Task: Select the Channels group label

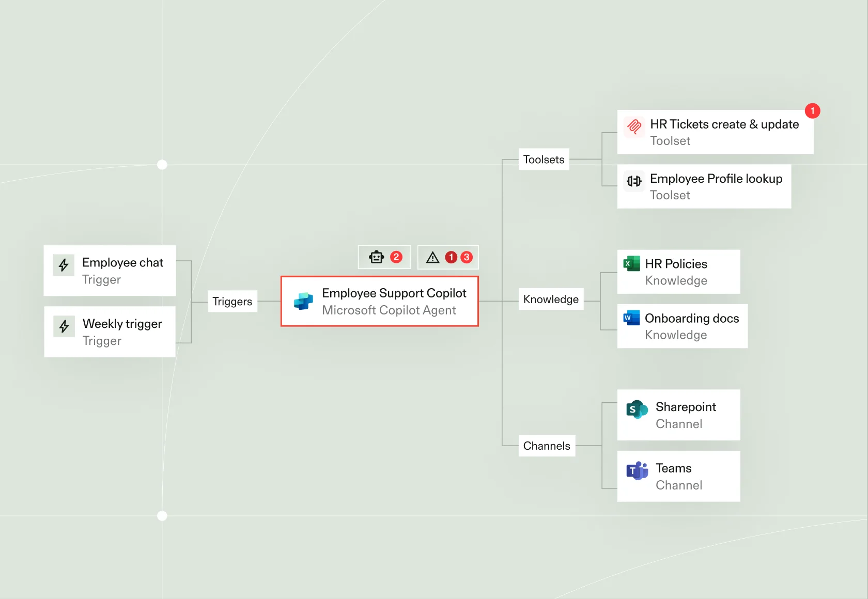Action: (x=547, y=446)
